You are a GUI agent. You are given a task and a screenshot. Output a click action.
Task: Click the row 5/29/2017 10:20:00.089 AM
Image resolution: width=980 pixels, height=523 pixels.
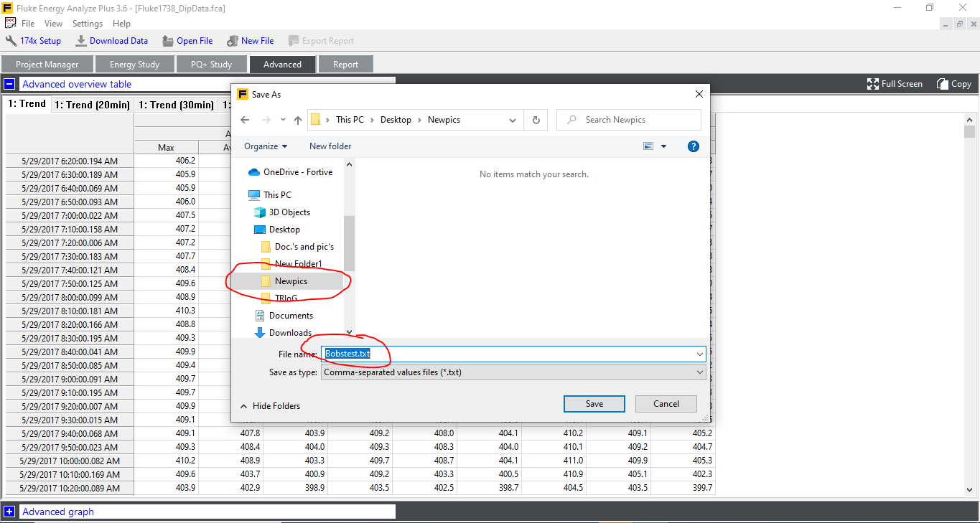[70, 489]
